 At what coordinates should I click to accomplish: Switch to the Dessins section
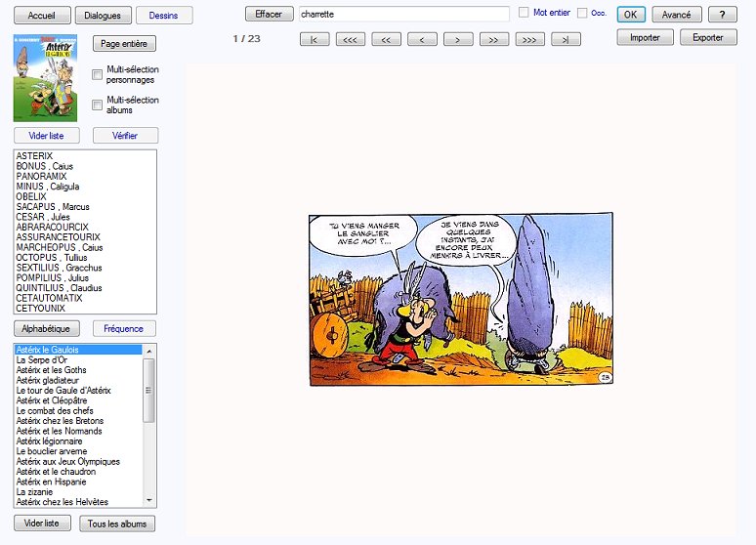point(164,15)
